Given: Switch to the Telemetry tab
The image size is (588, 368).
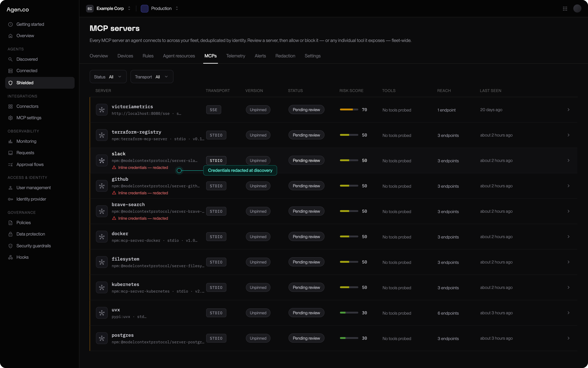Looking at the screenshot, I should pos(235,56).
